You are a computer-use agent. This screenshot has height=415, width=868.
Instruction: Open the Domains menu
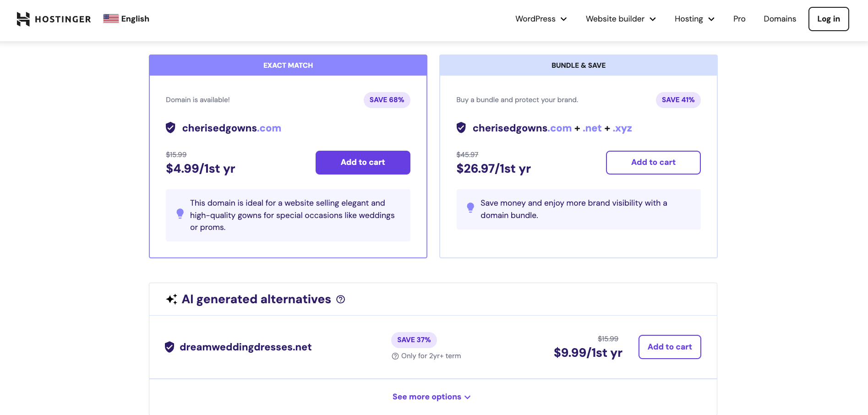pos(779,19)
